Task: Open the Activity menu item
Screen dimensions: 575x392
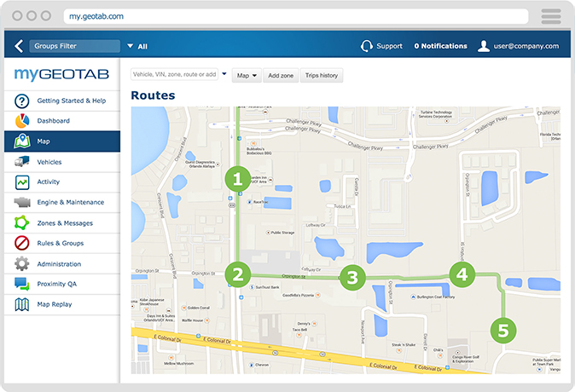Action: click(x=62, y=182)
